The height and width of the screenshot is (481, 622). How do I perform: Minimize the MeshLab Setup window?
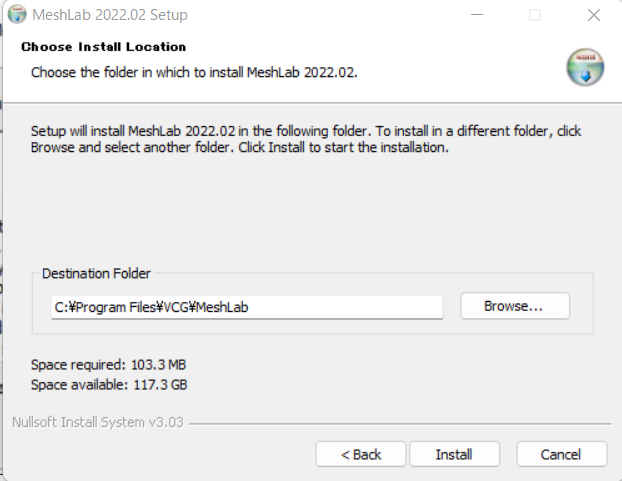tap(477, 15)
